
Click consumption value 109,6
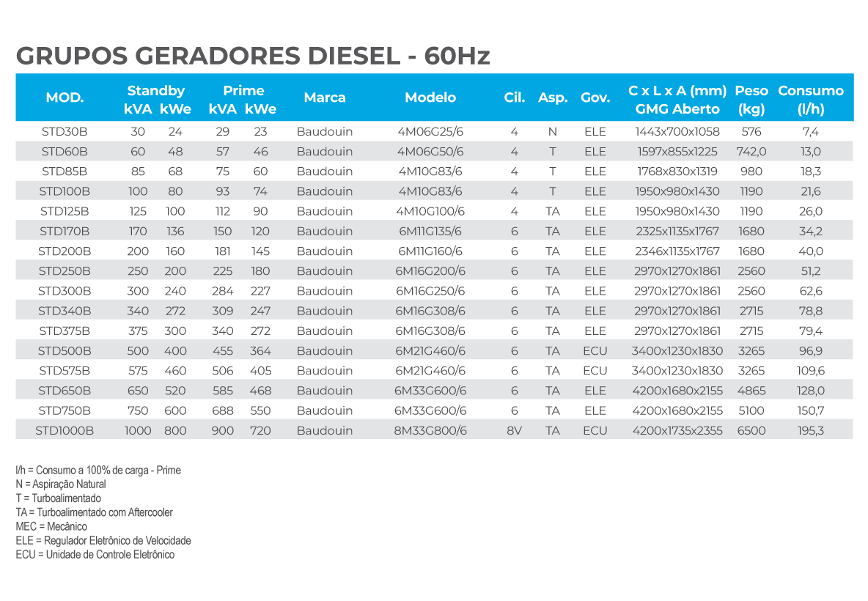tap(811, 371)
